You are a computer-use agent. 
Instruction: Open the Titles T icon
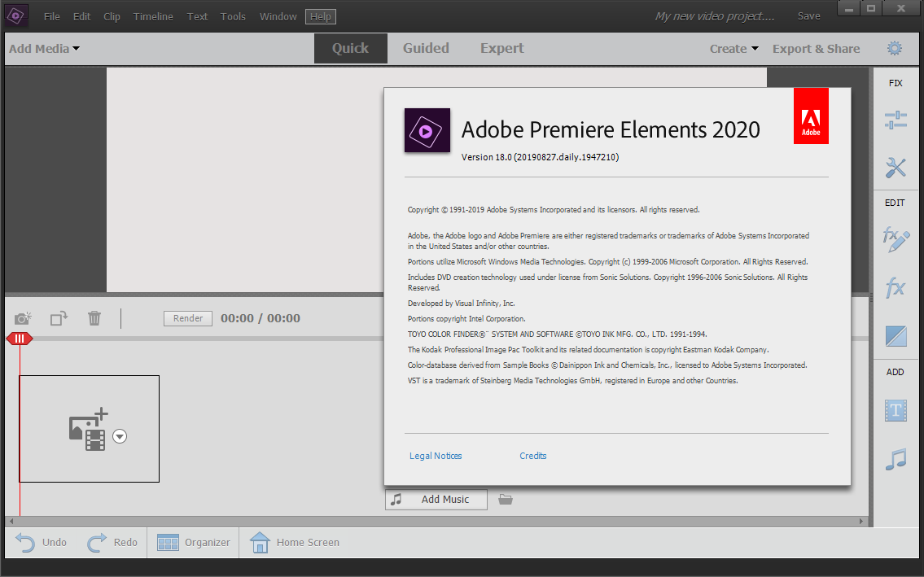[x=896, y=410]
